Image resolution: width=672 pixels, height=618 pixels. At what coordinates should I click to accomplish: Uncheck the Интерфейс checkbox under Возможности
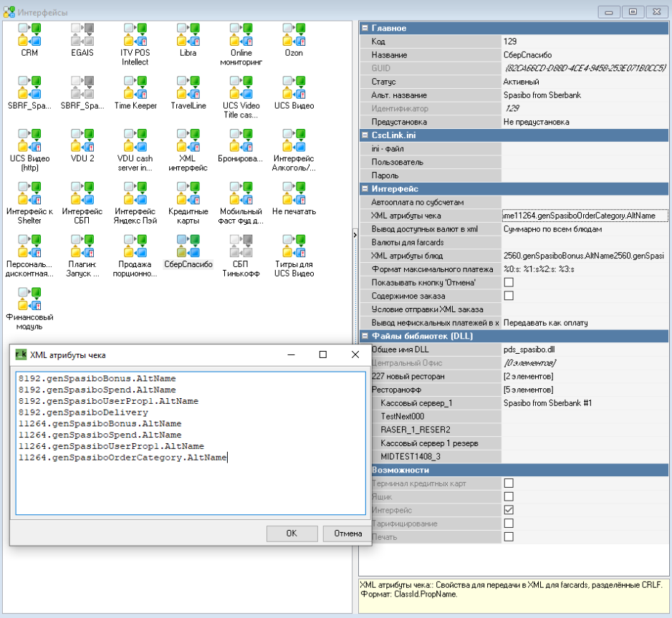[509, 510]
